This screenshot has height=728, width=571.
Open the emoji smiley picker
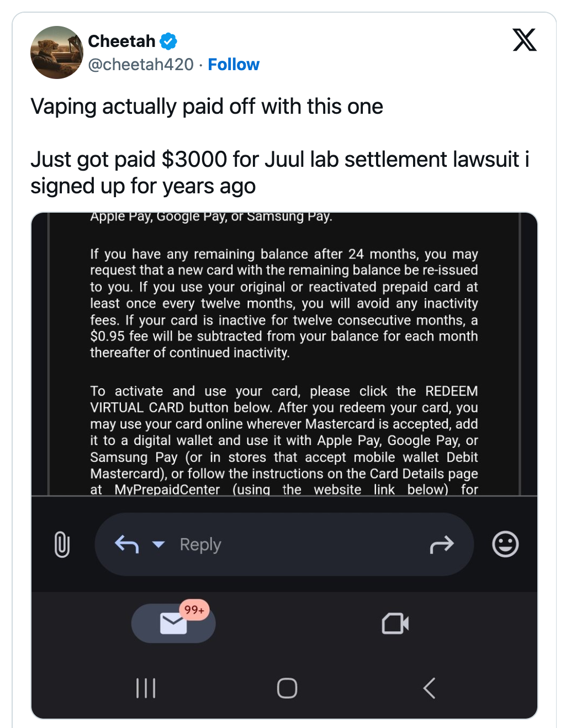505,544
